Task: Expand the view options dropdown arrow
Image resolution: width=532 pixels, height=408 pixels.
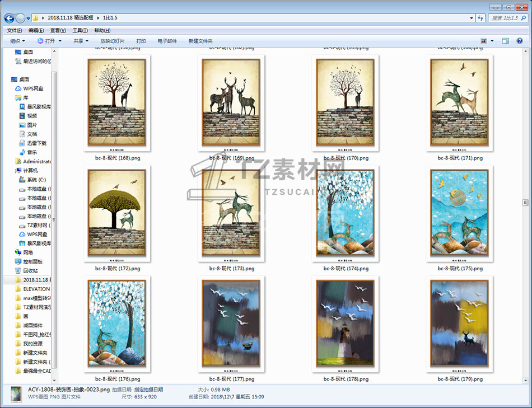Action: (x=492, y=41)
